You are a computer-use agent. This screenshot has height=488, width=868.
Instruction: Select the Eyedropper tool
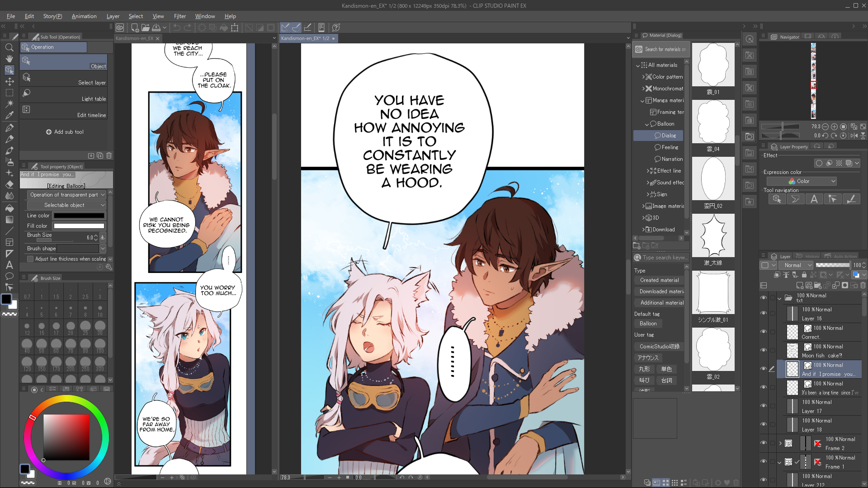coord(9,115)
